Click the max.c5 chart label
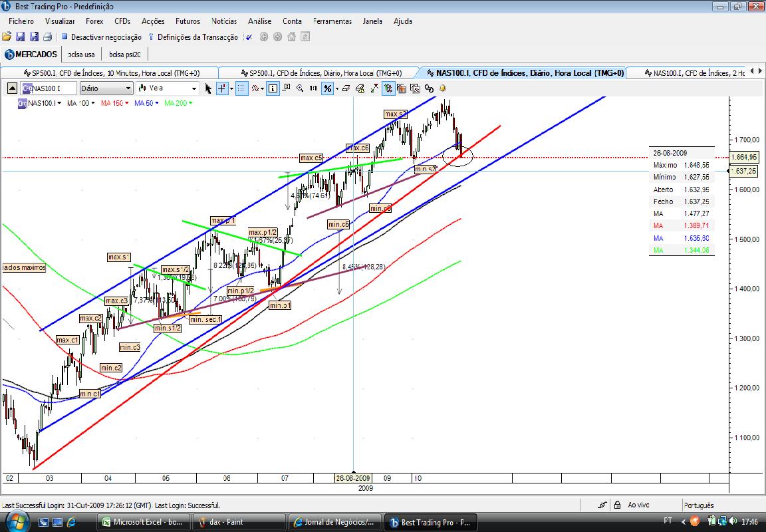 [x=311, y=158]
